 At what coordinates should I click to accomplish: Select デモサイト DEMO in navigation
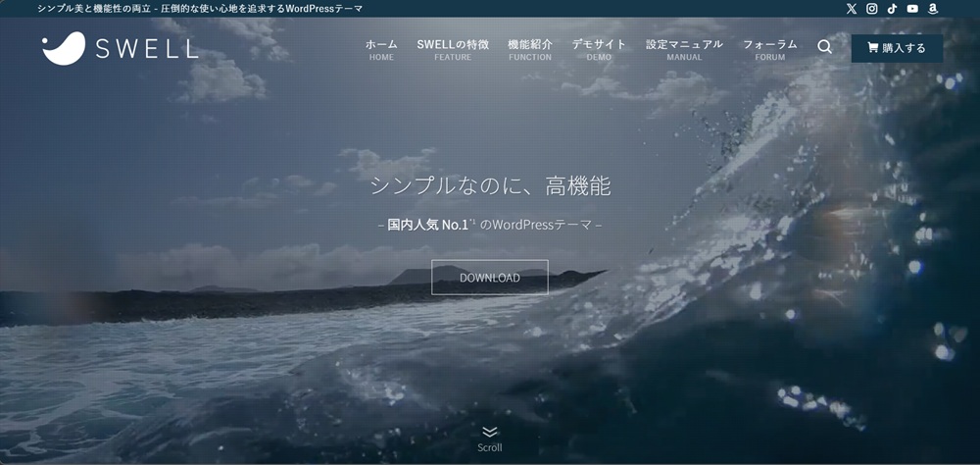[x=598, y=49]
